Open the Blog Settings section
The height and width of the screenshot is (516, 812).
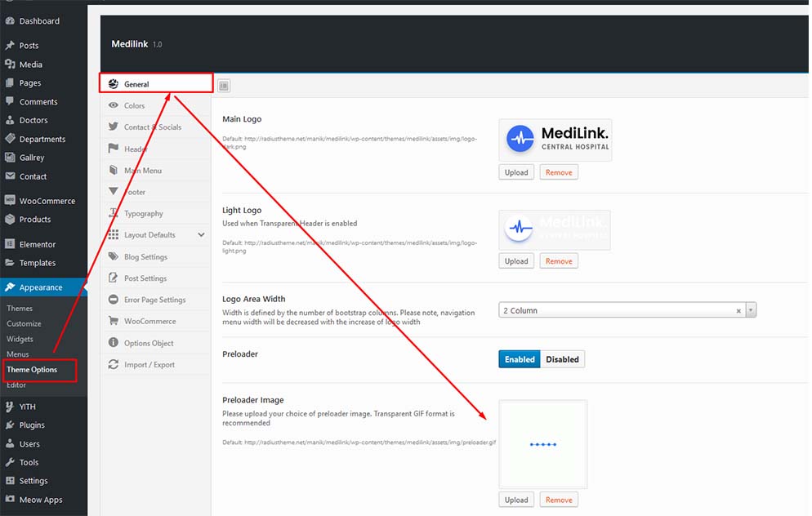pyautogui.click(x=156, y=256)
